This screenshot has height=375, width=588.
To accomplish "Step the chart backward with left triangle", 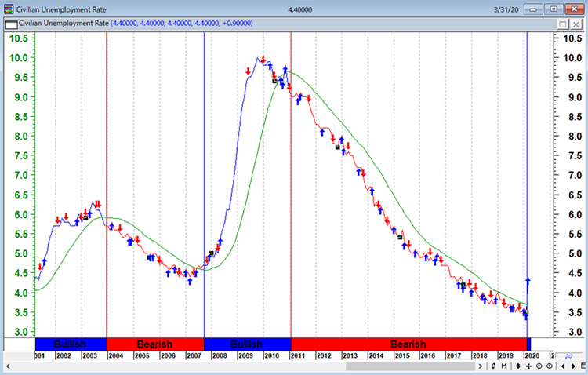I will pyautogui.click(x=563, y=366).
